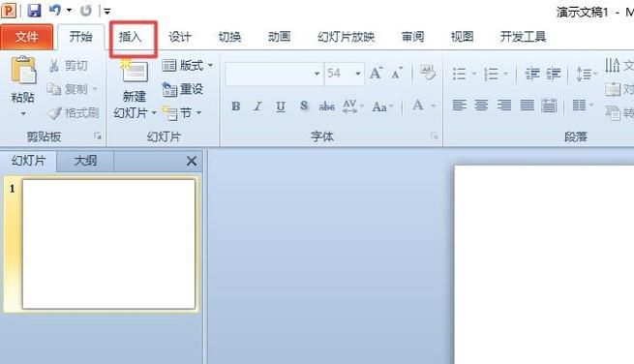Viewport: 634px width, 364px height.
Task: Open the 开发工具 (Developer) tab
Action: tap(524, 37)
